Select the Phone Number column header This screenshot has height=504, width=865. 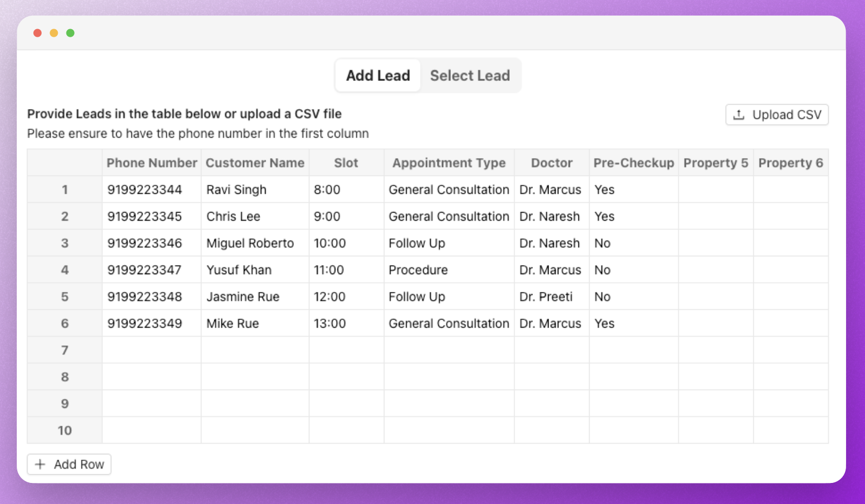(x=152, y=163)
